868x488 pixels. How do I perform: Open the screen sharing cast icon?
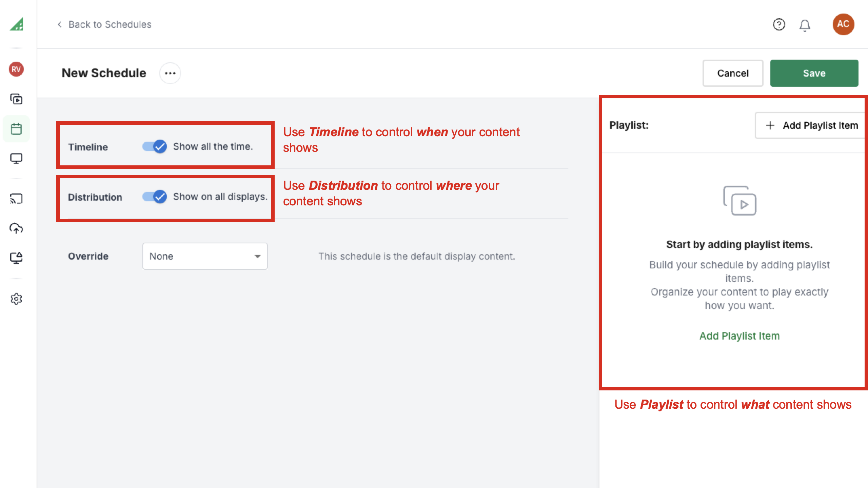pyautogui.click(x=16, y=199)
